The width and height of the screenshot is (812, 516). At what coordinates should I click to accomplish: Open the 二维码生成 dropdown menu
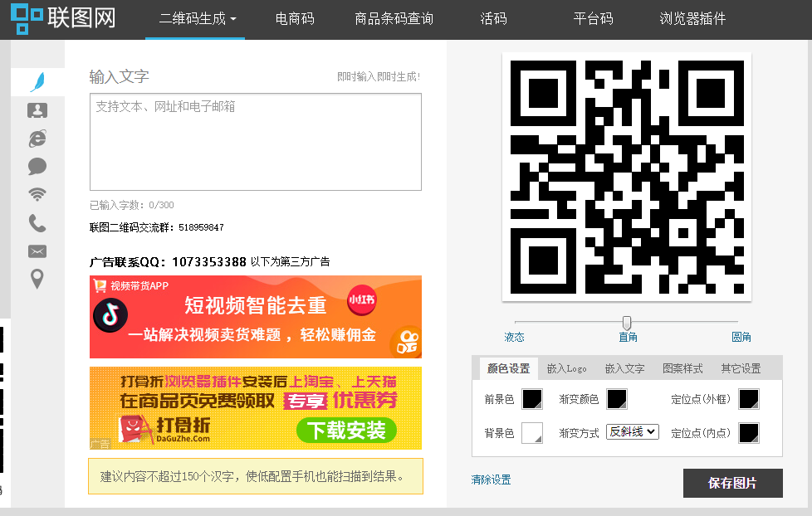pos(197,18)
